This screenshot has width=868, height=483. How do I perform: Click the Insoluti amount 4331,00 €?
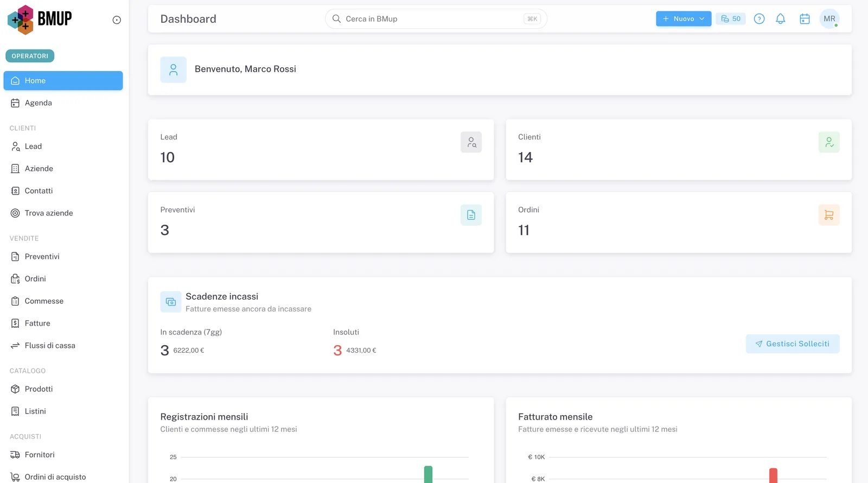(x=361, y=351)
